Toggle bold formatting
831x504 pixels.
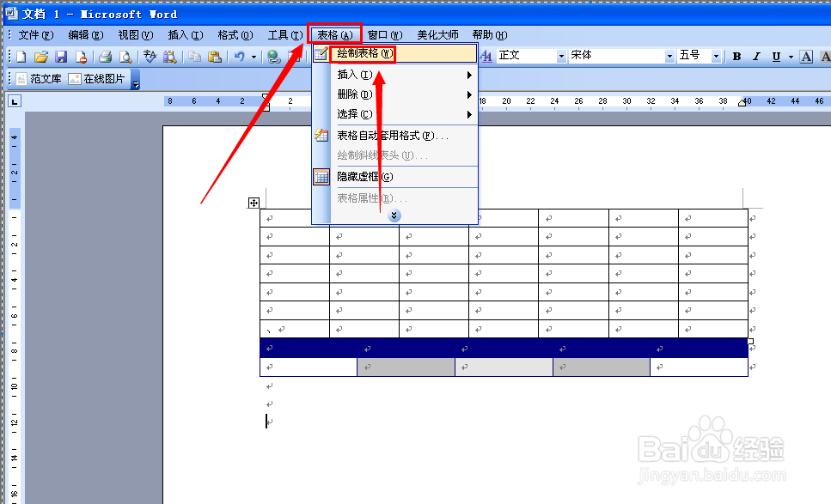(x=736, y=55)
